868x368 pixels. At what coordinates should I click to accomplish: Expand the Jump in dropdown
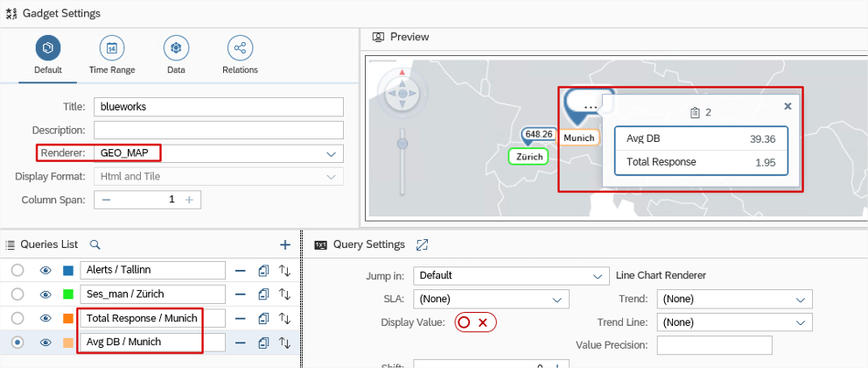click(x=598, y=276)
